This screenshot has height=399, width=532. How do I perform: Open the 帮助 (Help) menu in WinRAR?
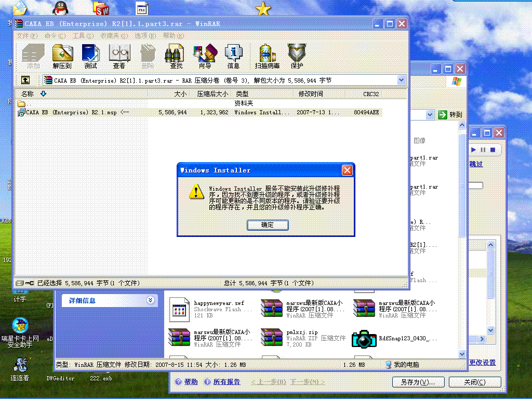click(173, 36)
